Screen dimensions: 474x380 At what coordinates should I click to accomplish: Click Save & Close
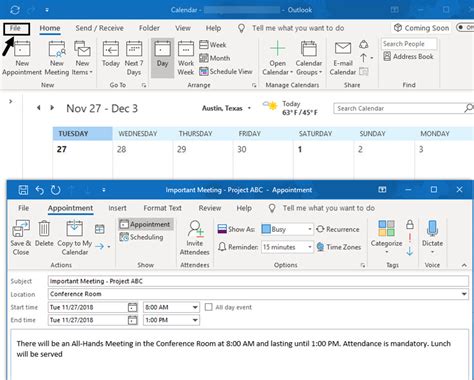pos(21,238)
